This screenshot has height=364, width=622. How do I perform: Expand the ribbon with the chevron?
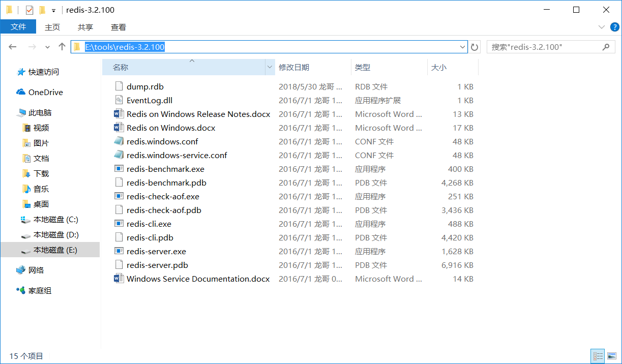click(602, 27)
